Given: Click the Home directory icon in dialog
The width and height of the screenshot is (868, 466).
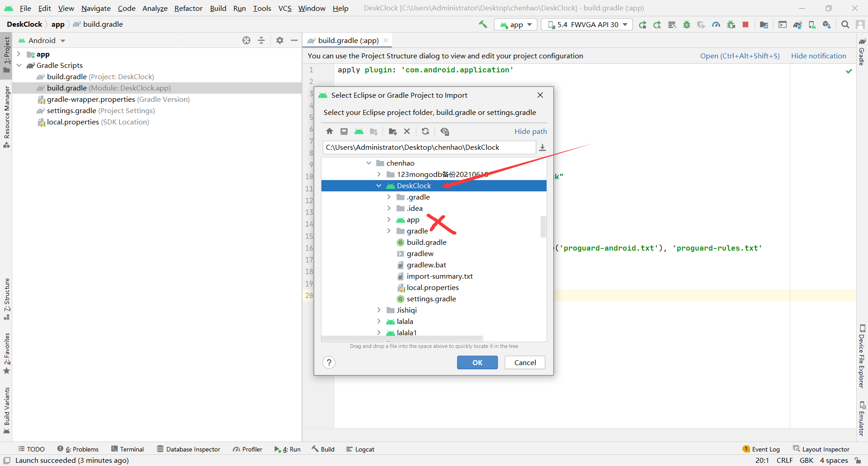Looking at the screenshot, I should pyautogui.click(x=330, y=131).
